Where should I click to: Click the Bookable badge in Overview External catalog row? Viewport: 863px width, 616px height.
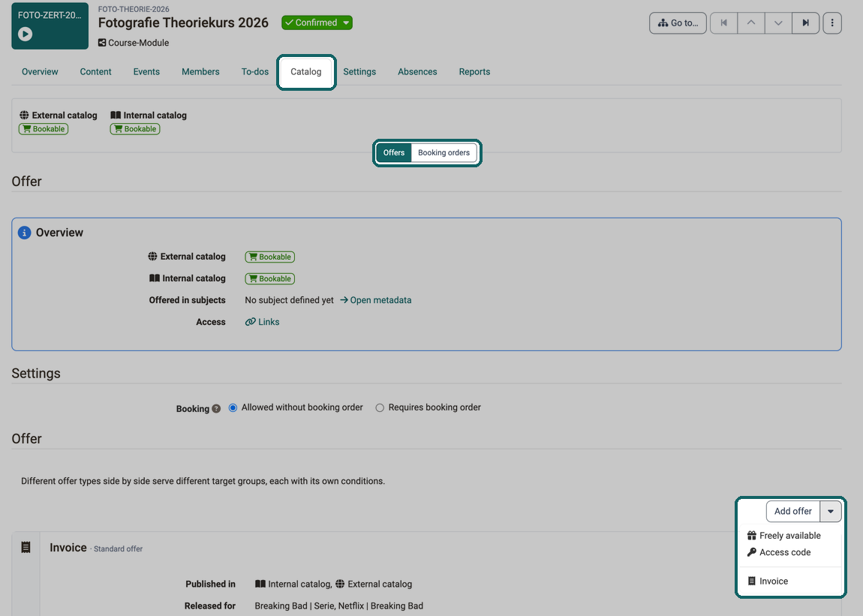[269, 257]
